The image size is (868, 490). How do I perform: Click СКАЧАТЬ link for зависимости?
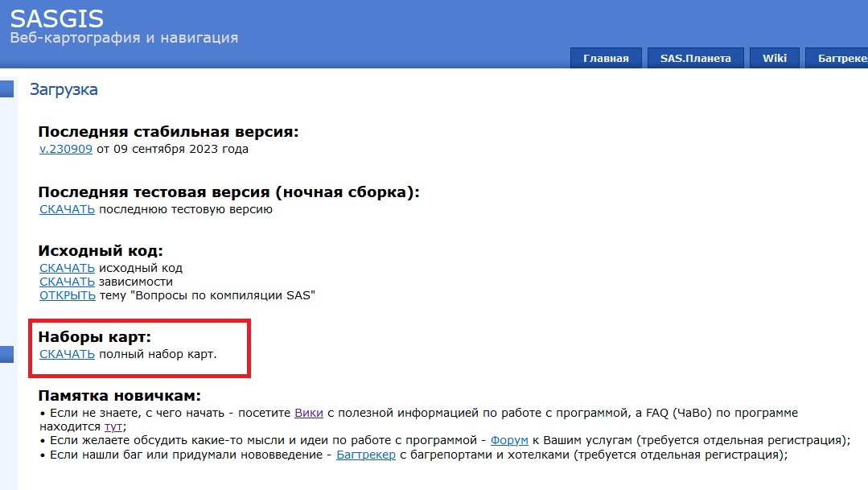[x=67, y=282]
